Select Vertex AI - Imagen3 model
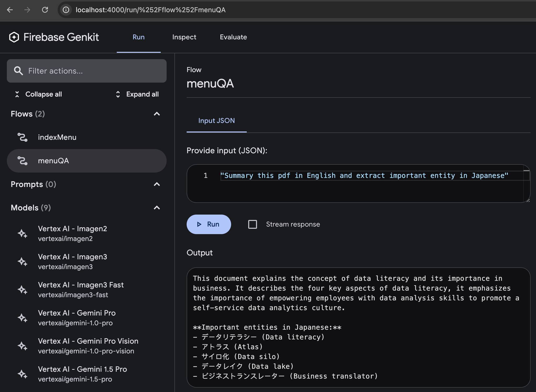This screenshot has width=536, height=392. 87,261
